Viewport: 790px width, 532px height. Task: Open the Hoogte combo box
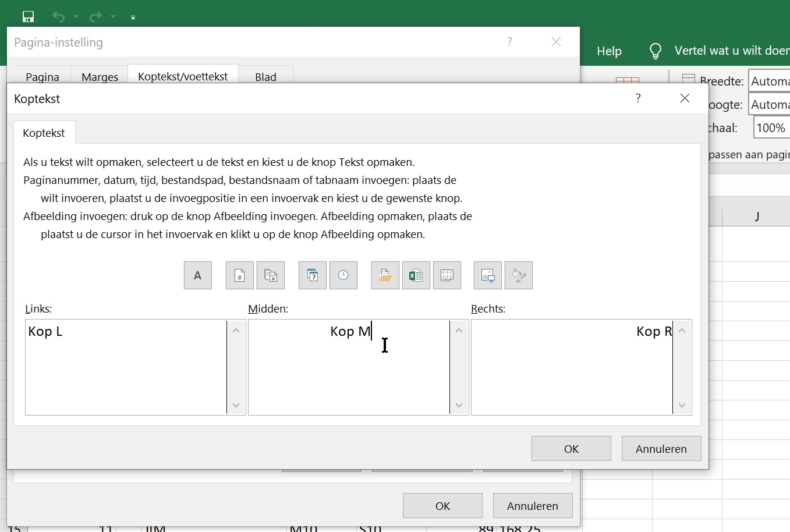pos(768,105)
